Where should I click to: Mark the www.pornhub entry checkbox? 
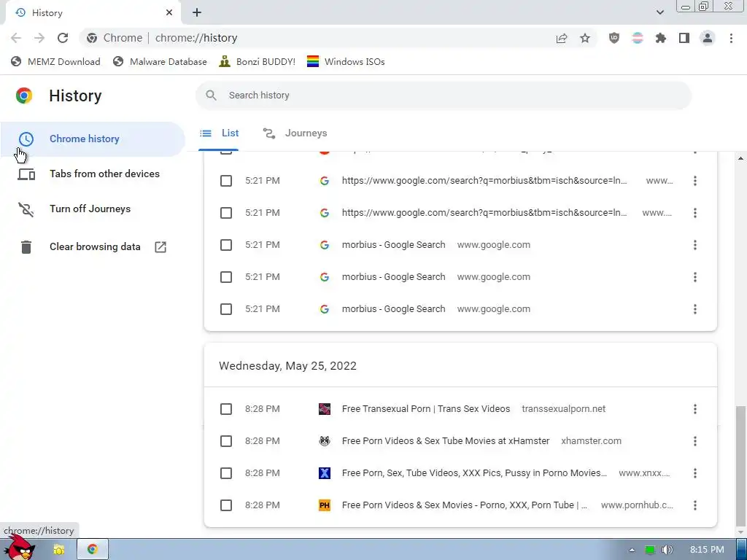click(226, 505)
